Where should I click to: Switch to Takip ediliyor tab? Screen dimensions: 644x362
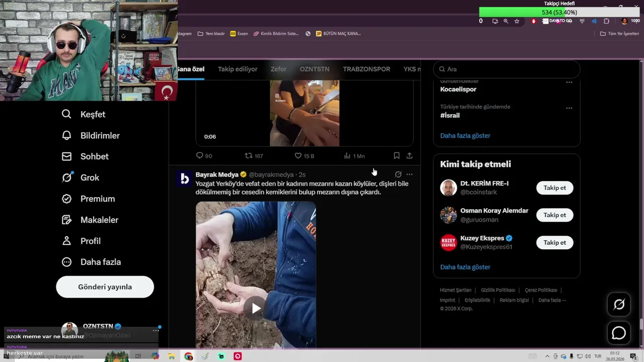click(x=237, y=69)
